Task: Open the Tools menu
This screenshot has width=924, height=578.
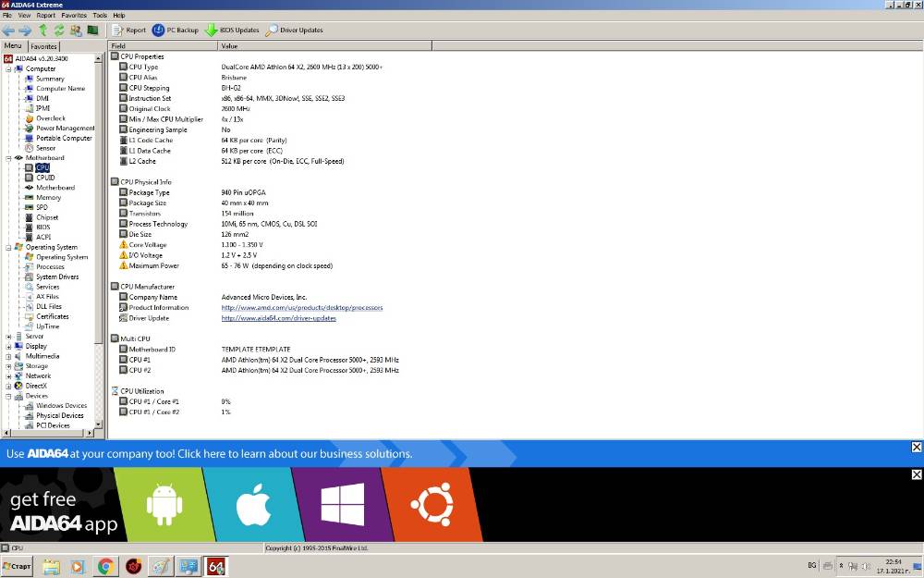Action: point(100,16)
